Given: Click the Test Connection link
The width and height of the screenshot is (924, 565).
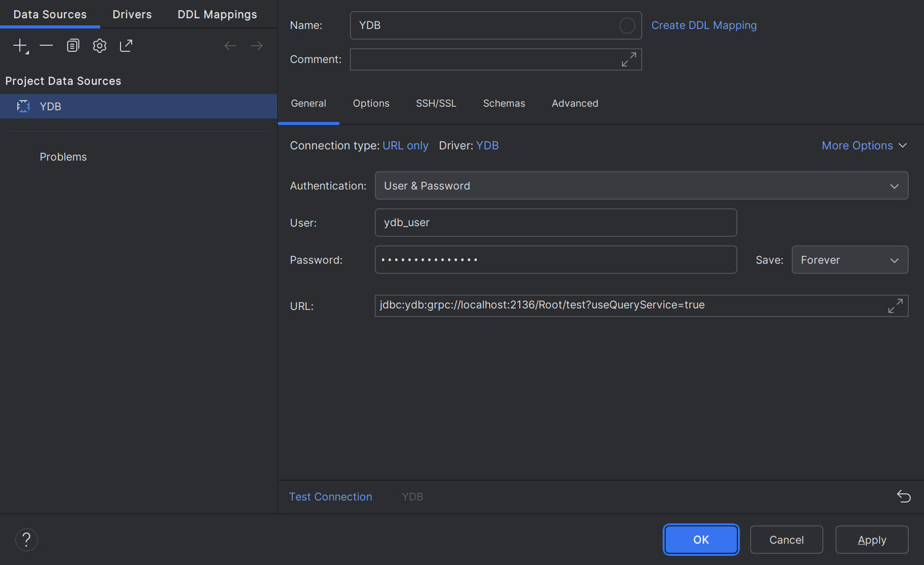Looking at the screenshot, I should click(x=331, y=497).
